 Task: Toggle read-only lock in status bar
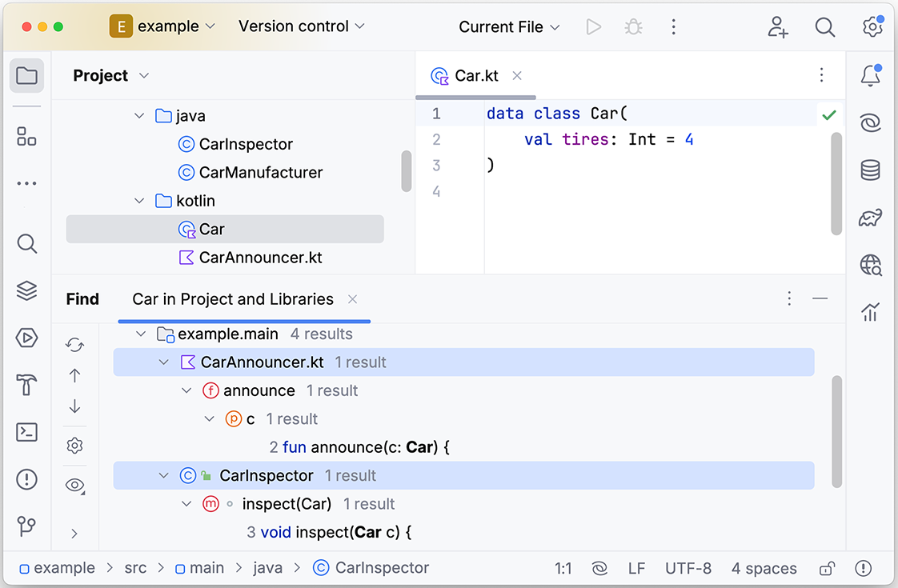coord(827,568)
